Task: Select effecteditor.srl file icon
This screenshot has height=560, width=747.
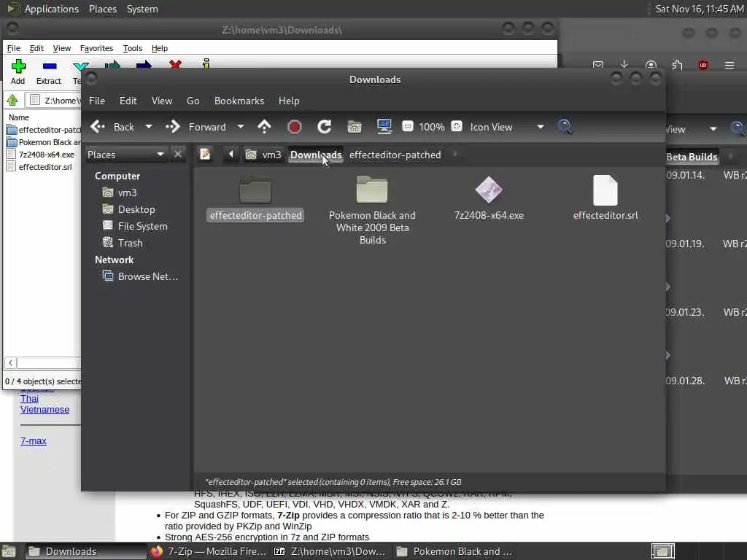Action: [x=605, y=190]
